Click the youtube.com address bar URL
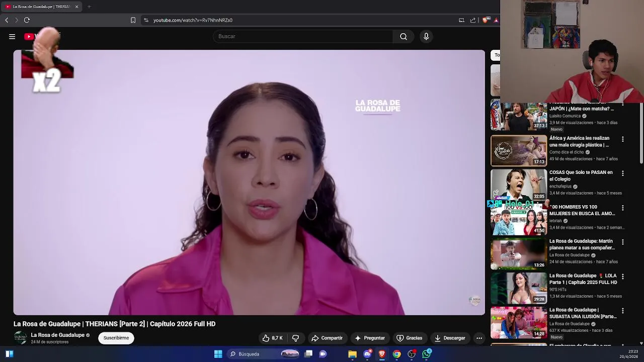The height and width of the screenshot is (362, 644). tap(193, 20)
